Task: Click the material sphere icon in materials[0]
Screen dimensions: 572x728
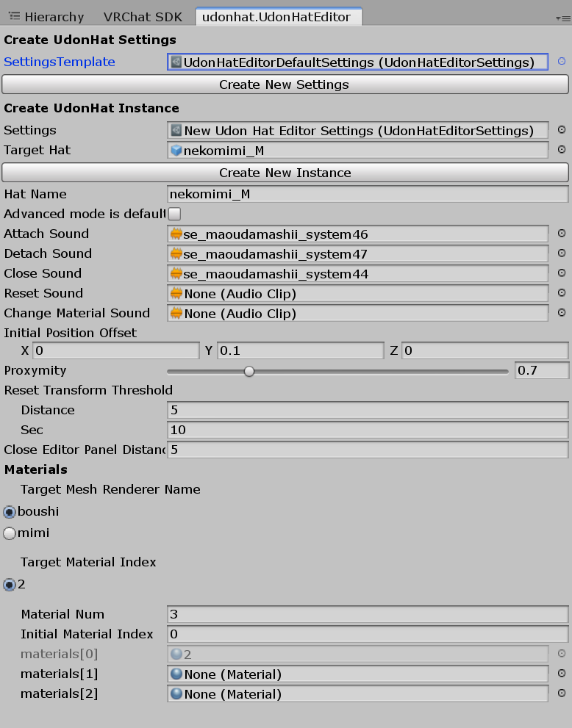Action: point(176,654)
